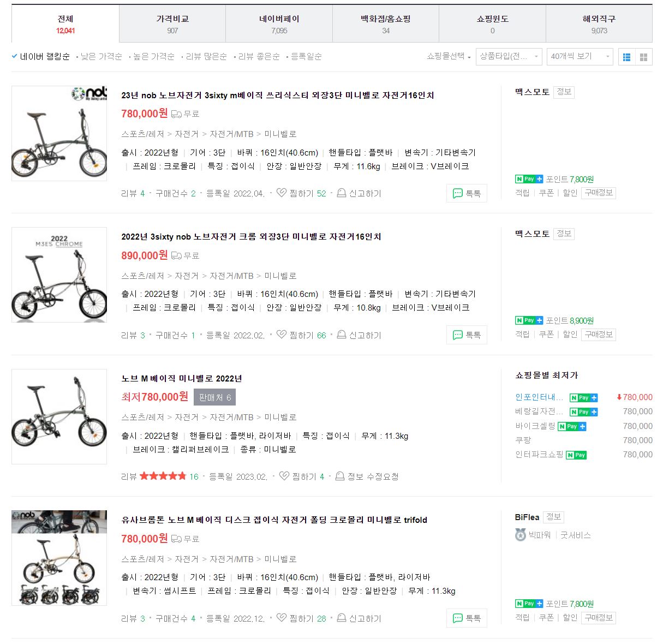Select 해외직구 tab
This screenshot has height=644, width=669.
599,24
